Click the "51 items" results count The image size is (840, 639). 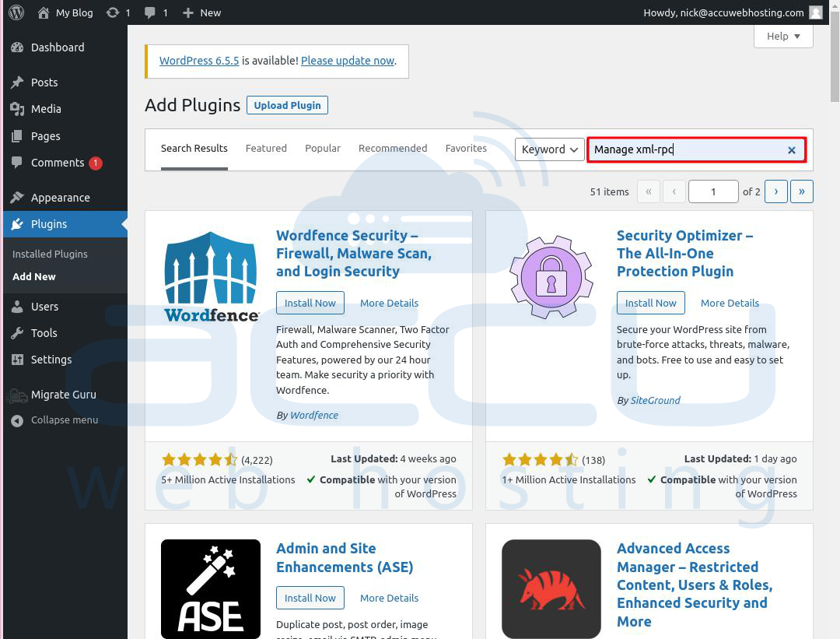coord(610,191)
